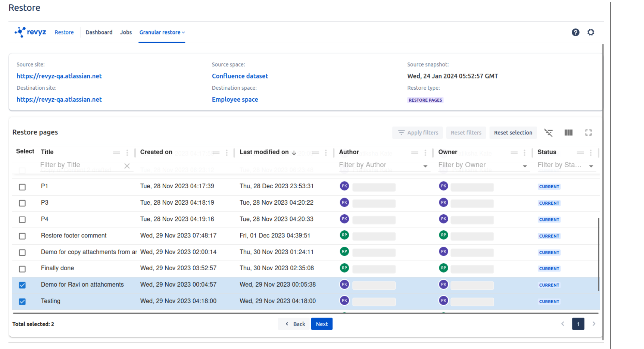Click the Title column header
This screenshot has height=349, width=644.
47,152
